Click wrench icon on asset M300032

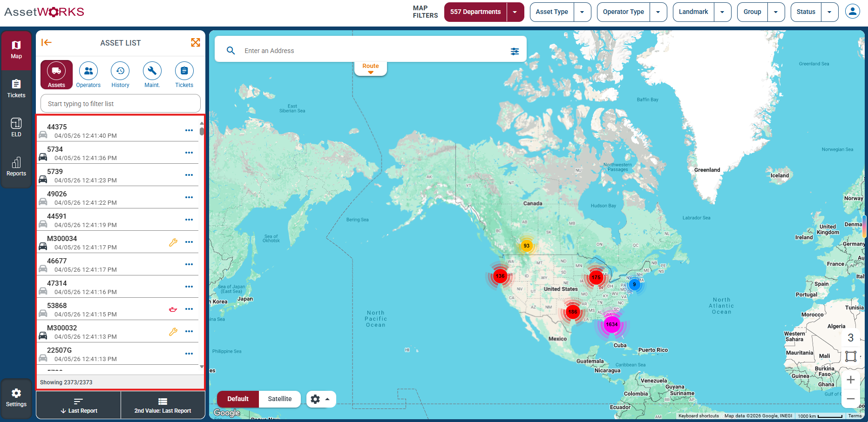[173, 331]
